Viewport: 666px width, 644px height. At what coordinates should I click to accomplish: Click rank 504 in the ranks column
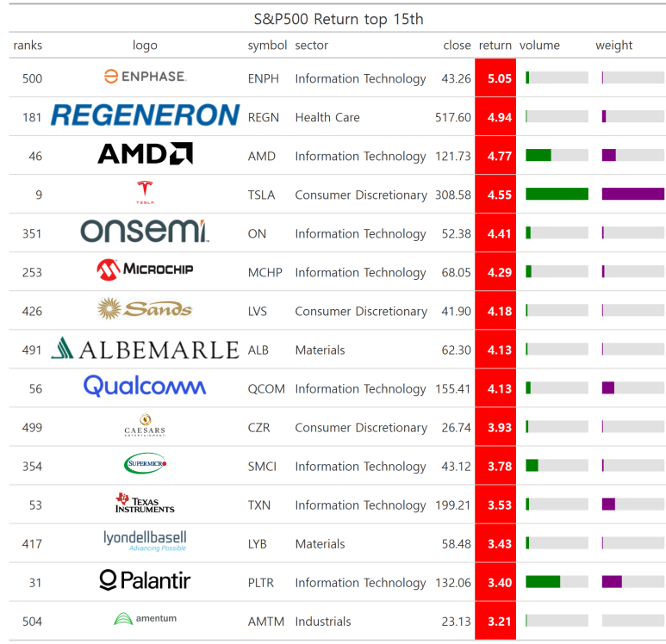[32, 622]
